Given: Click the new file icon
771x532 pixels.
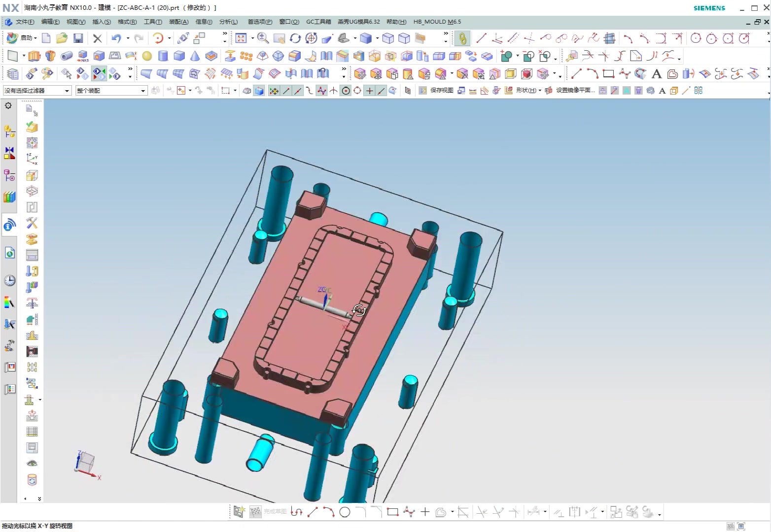Looking at the screenshot, I should 46,38.
